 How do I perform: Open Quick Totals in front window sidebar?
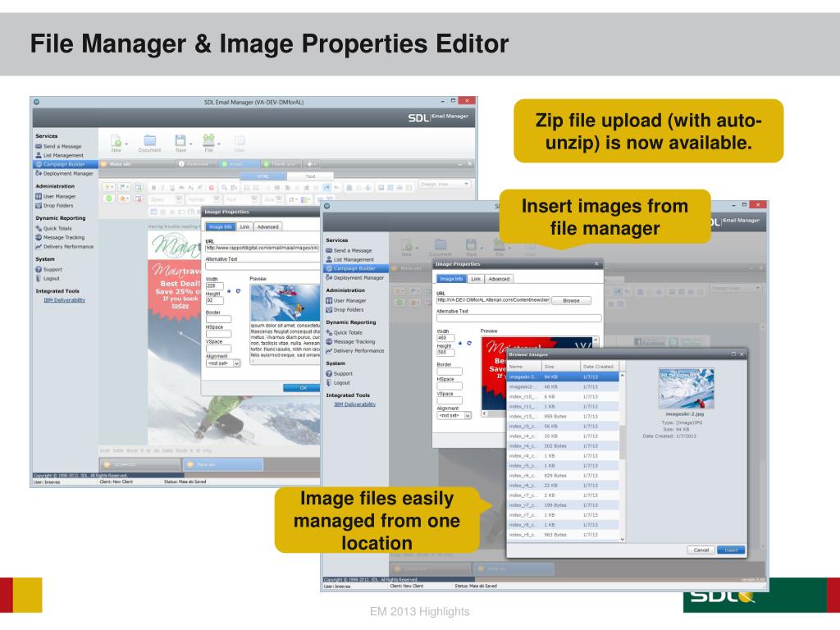click(344, 333)
